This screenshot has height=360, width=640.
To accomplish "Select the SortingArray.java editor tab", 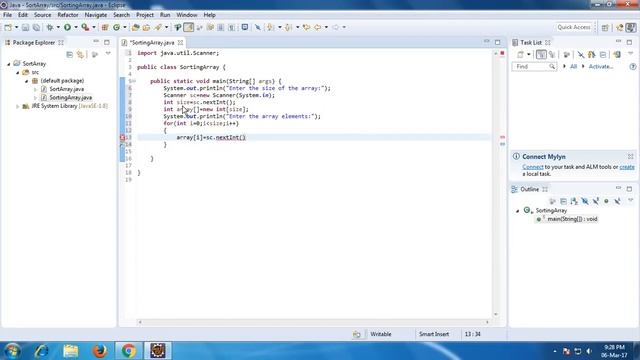I will (152, 42).
